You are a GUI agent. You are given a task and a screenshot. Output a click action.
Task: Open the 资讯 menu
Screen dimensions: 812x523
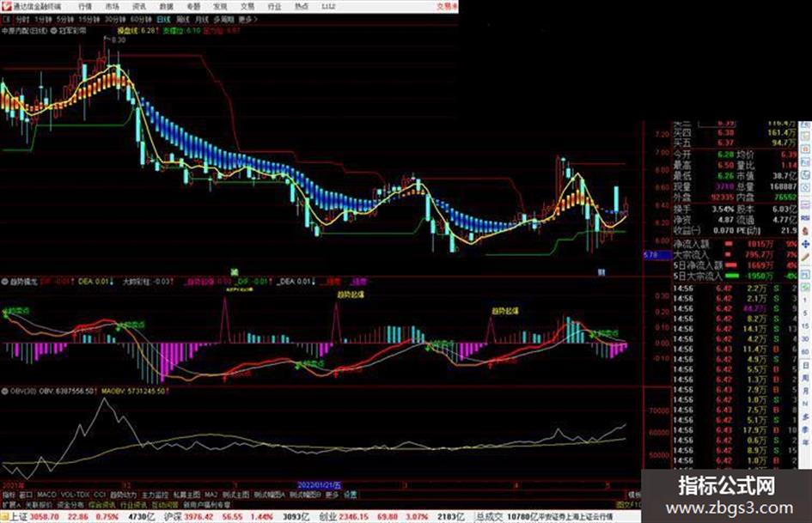(139, 6)
